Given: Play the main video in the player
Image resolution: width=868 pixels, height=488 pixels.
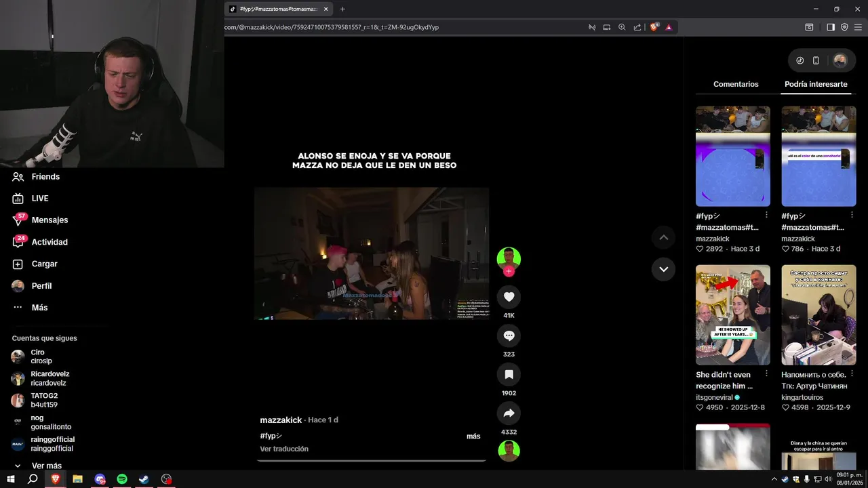Looking at the screenshot, I should 372,253.
